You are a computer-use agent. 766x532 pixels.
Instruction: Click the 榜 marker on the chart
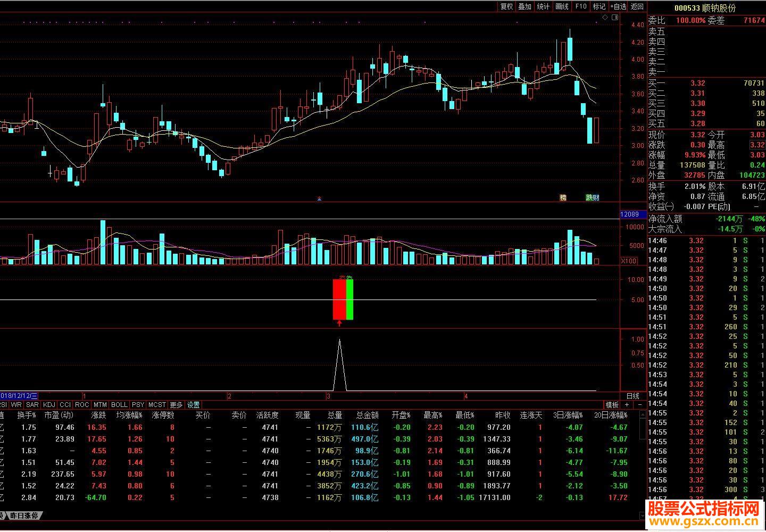point(563,197)
